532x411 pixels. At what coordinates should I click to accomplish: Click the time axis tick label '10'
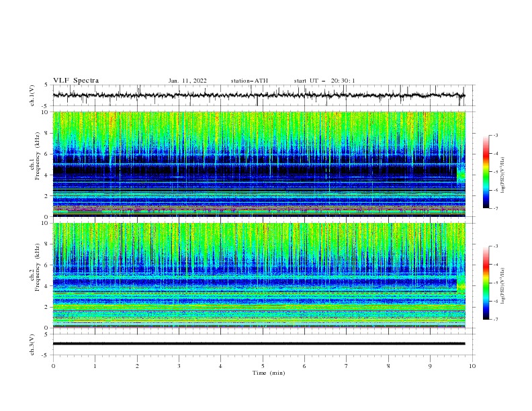point(472,366)
